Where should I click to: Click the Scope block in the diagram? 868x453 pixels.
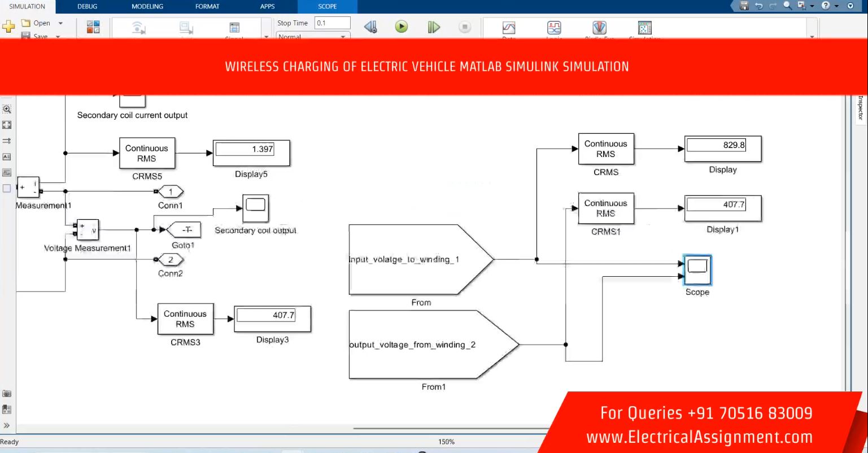[697, 270]
